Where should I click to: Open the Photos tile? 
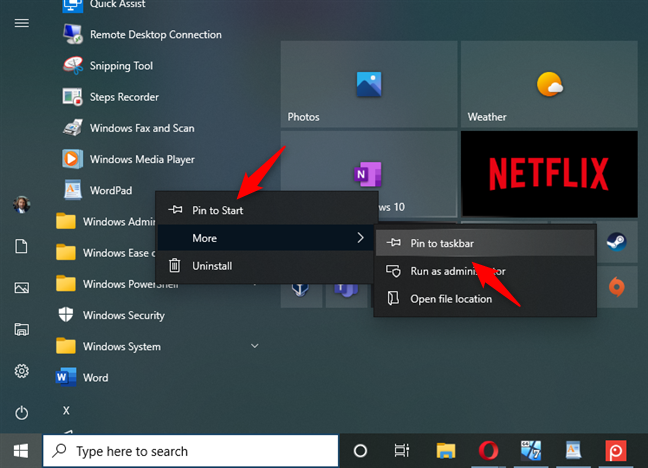coord(369,84)
